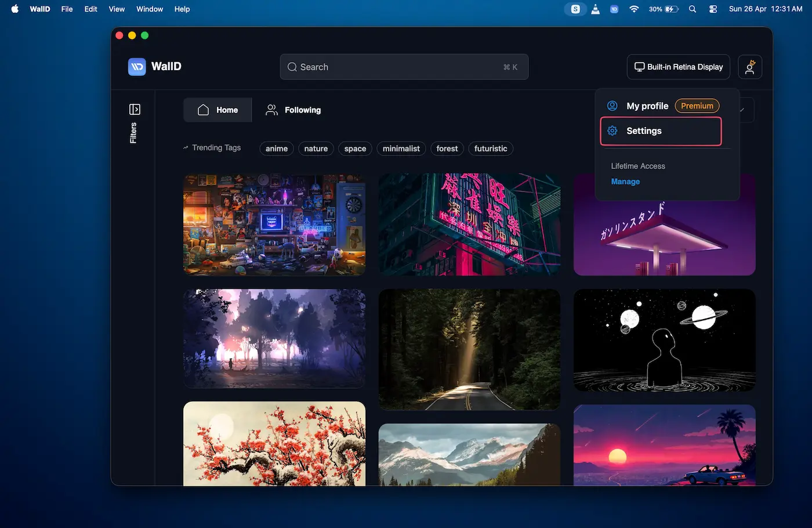Screen dimensions: 812x528
Task: Open the premium user account icon
Action: (749, 67)
